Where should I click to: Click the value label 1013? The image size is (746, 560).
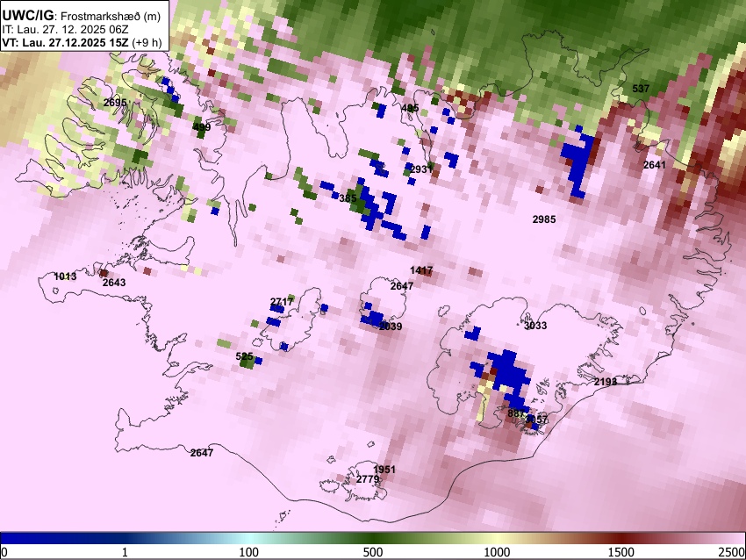[x=65, y=276]
